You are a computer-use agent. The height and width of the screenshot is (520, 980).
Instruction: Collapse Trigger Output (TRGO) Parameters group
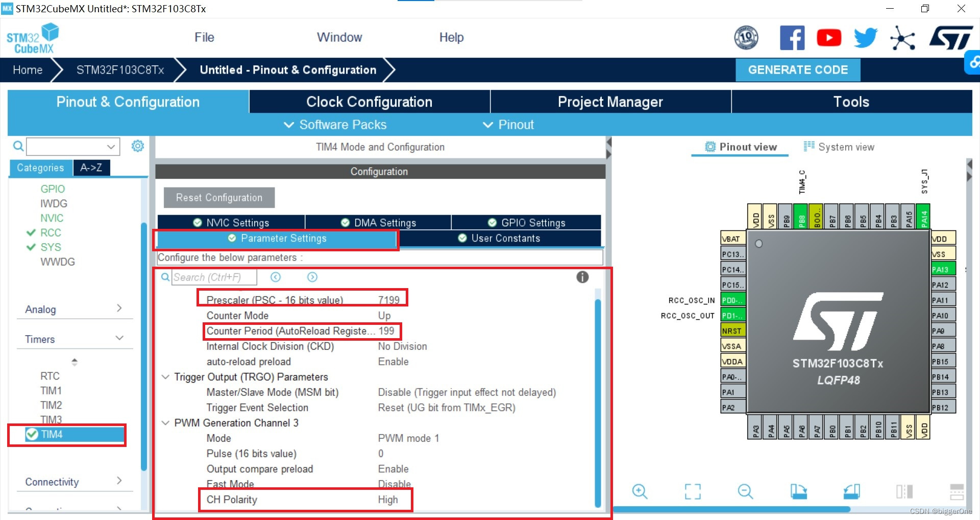click(x=165, y=377)
